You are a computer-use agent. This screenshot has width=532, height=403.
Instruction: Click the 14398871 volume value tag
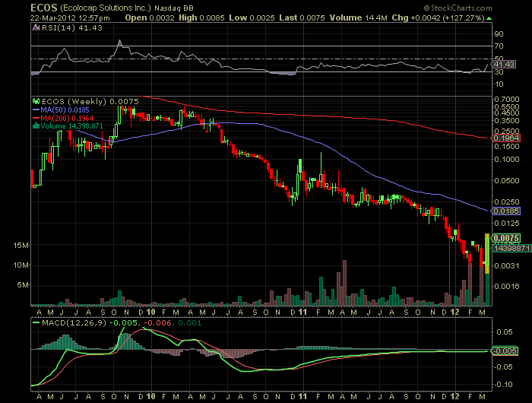[507, 249]
